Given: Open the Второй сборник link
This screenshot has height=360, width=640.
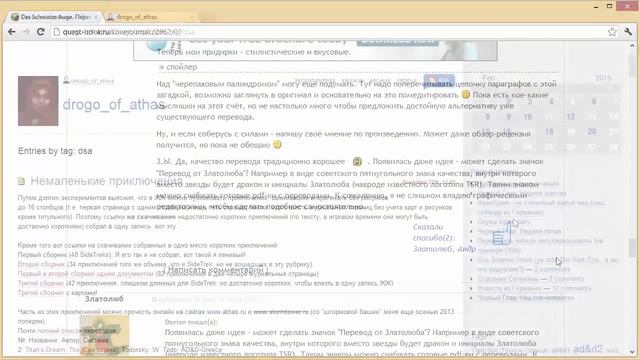Looking at the screenshot, I should coord(41,264).
